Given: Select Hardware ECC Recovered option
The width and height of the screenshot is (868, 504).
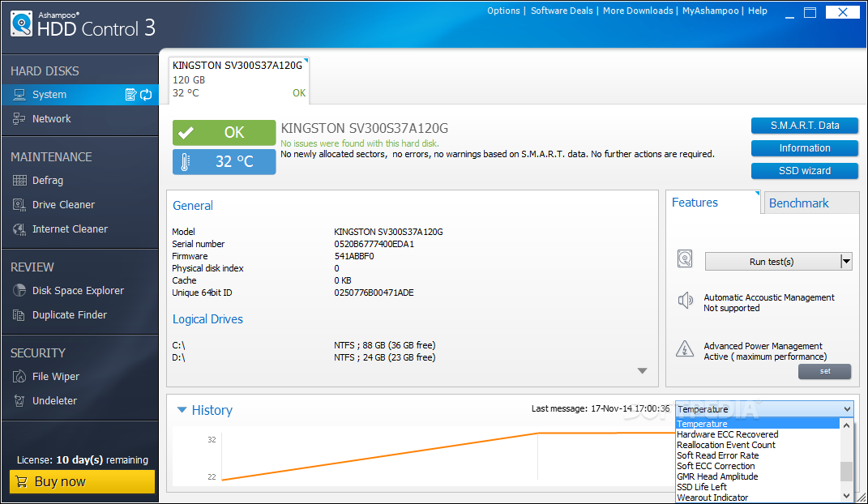Looking at the screenshot, I should 757,434.
